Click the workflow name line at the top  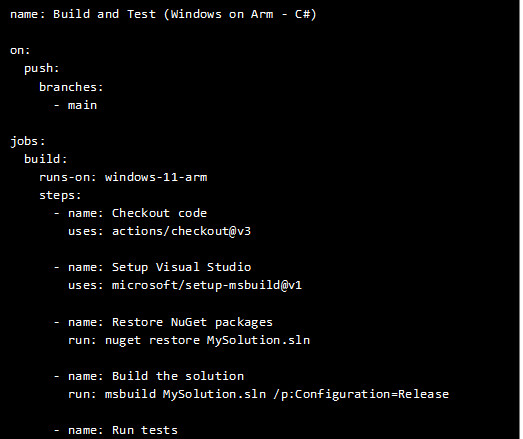pos(163,14)
